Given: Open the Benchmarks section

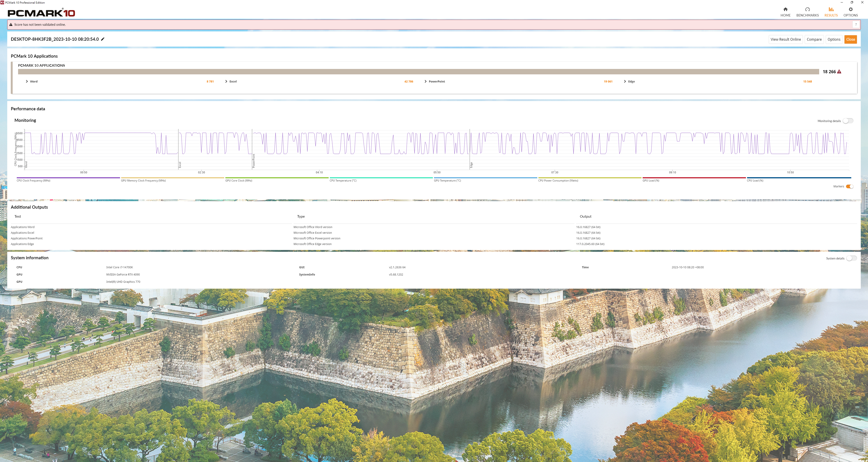Looking at the screenshot, I should tap(807, 12).
